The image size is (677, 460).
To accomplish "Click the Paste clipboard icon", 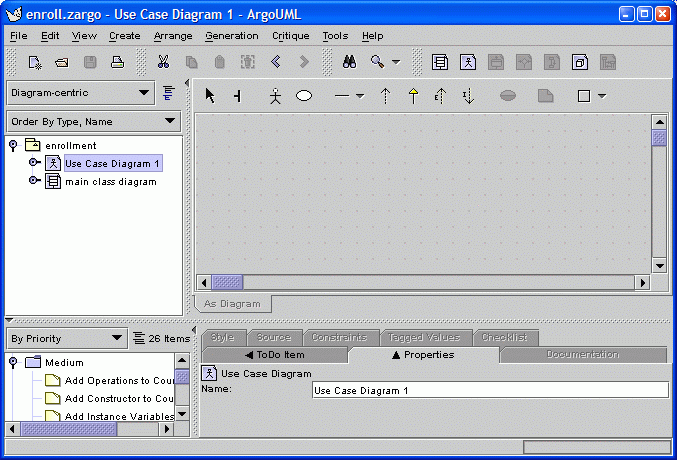I will [x=219, y=63].
